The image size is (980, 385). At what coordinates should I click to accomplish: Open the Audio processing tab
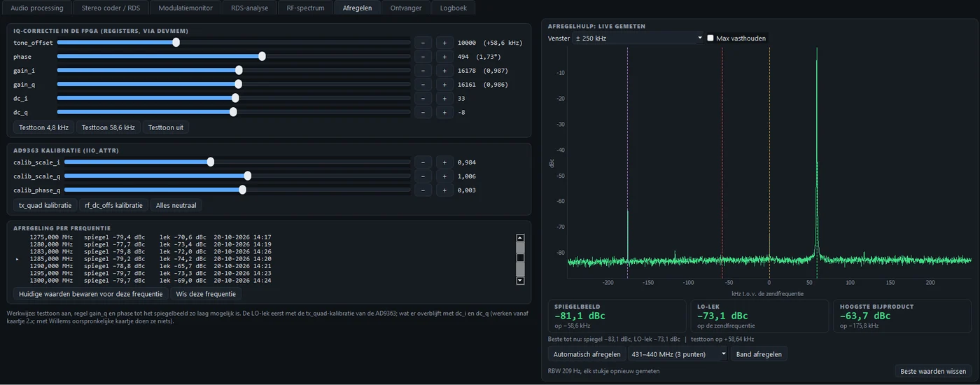(x=37, y=8)
